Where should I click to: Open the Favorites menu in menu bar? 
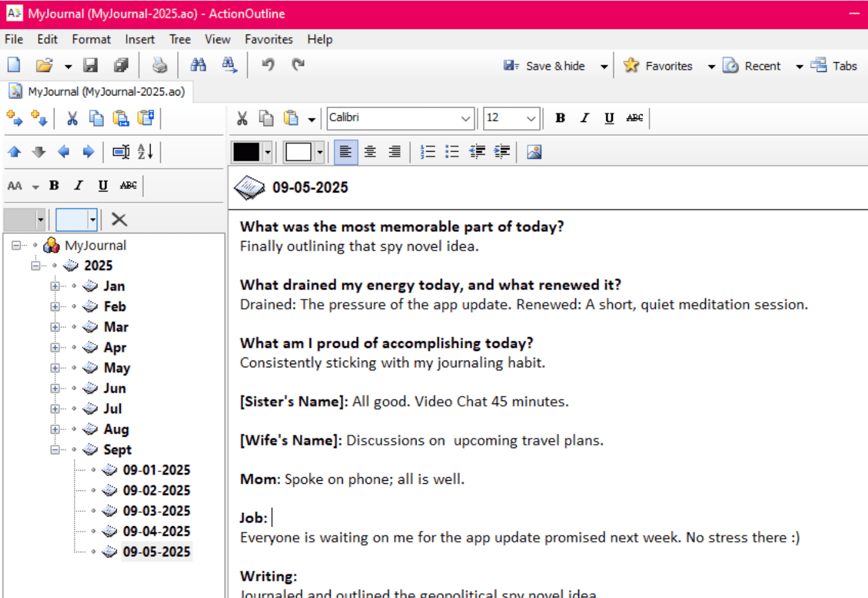point(268,39)
